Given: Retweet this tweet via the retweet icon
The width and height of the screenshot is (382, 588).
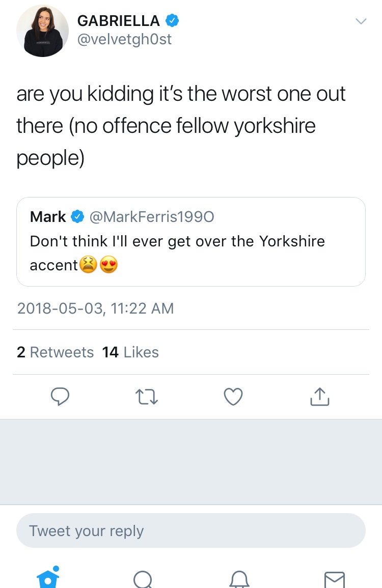Looking at the screenshot, I should [x=147, y=397].
